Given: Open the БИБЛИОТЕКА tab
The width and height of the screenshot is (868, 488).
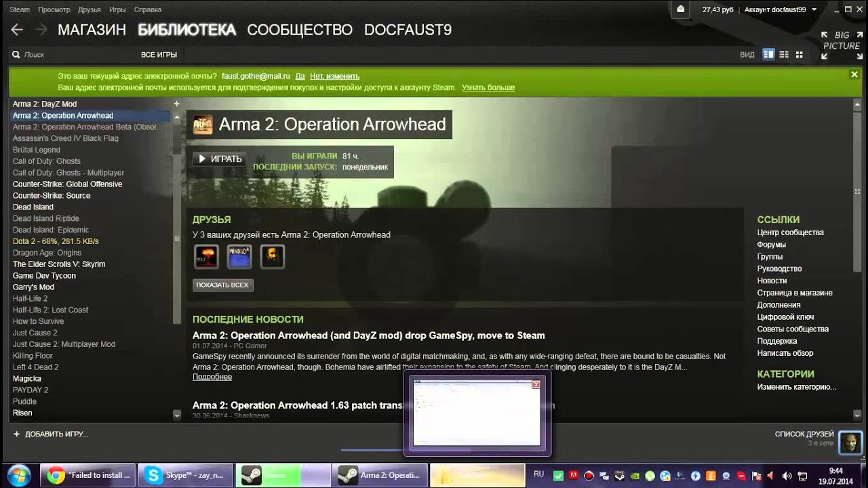Looking at the screenshot, I should [186, 30].
